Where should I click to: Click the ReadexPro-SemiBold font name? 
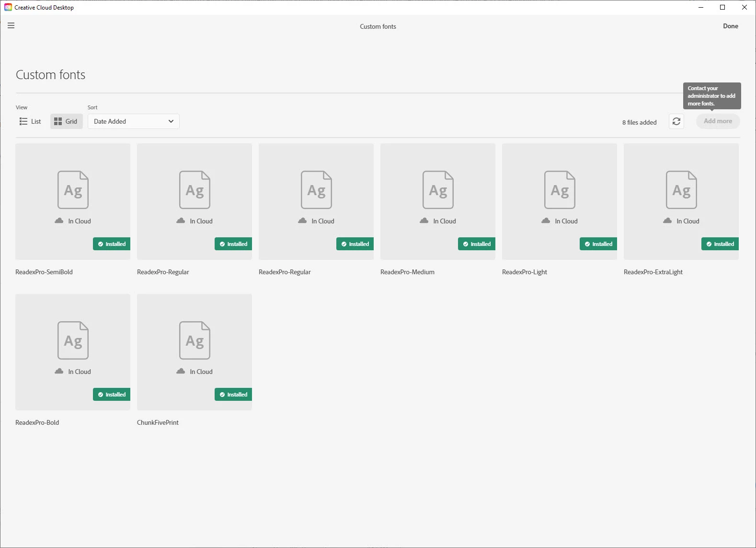pos(44,272)
